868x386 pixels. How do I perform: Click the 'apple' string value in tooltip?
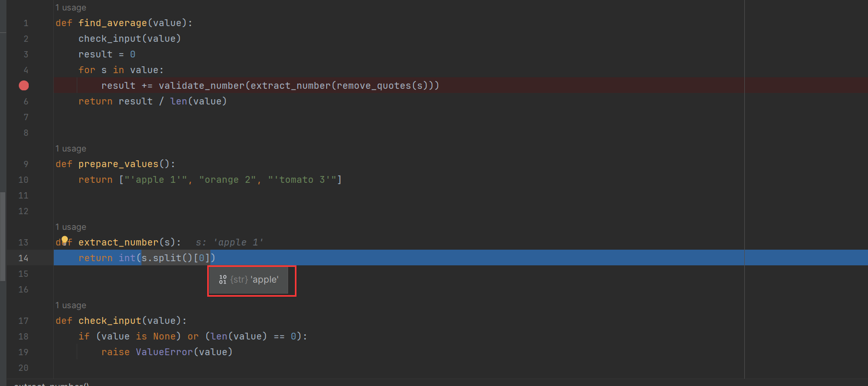pos(265,279)
